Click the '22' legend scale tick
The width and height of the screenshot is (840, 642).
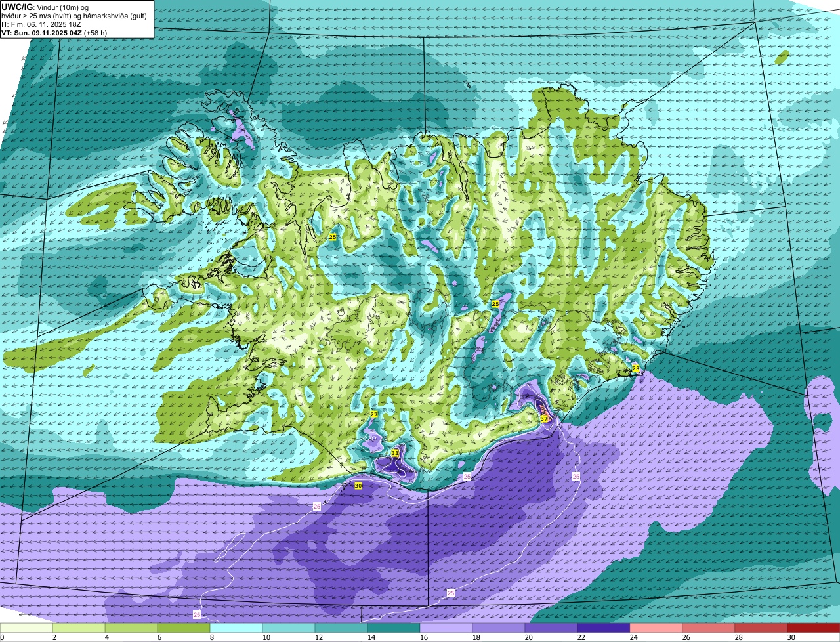pyautogui.click(x=581, y=637)
